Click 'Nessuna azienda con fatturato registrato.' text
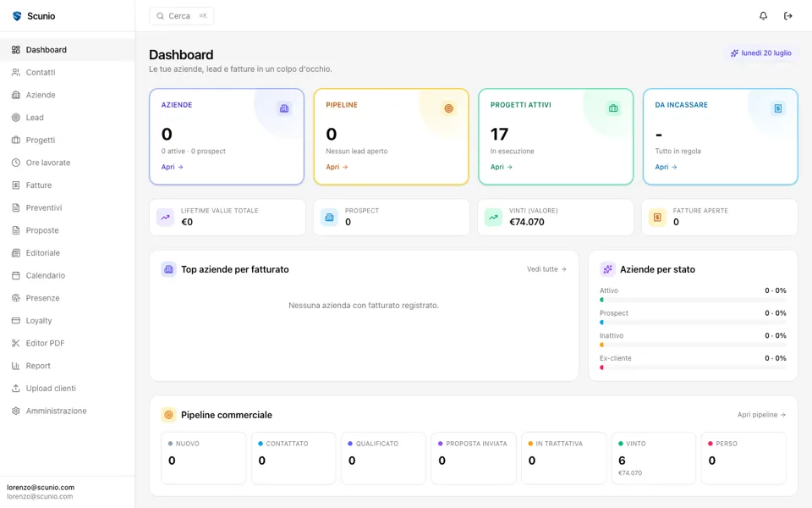The height and width of the screenshot is (508, 812). [x=364, y=306]
